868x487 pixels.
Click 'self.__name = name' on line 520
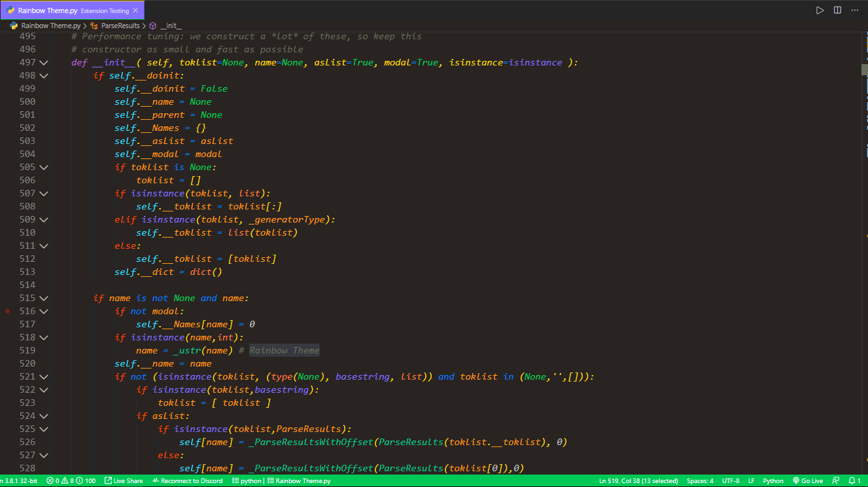[x=163, y=363]
